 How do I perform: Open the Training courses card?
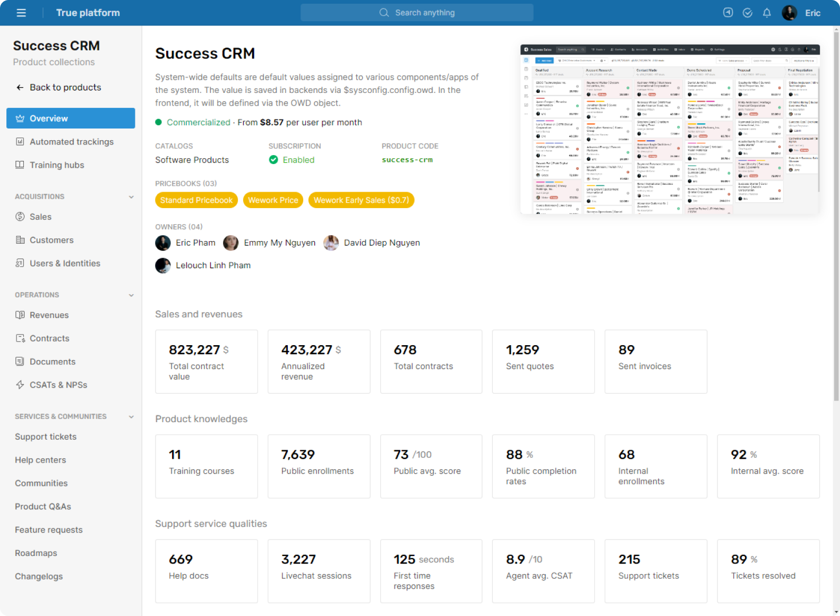207,466
